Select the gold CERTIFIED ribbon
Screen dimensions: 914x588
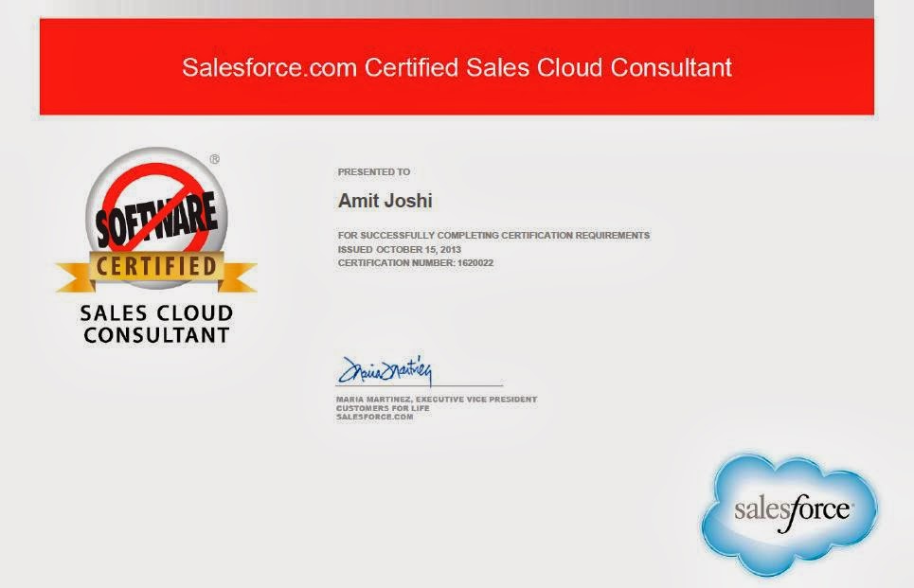tap(156, 266)
